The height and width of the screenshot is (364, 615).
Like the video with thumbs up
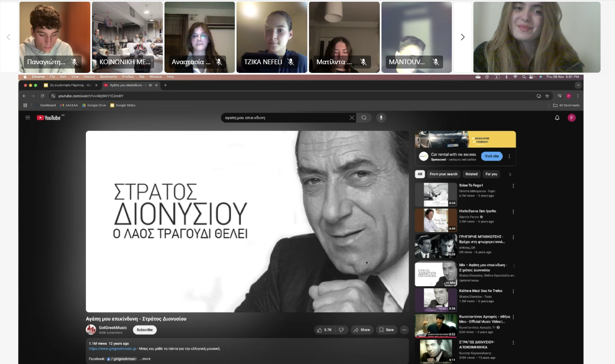(324, 330)
